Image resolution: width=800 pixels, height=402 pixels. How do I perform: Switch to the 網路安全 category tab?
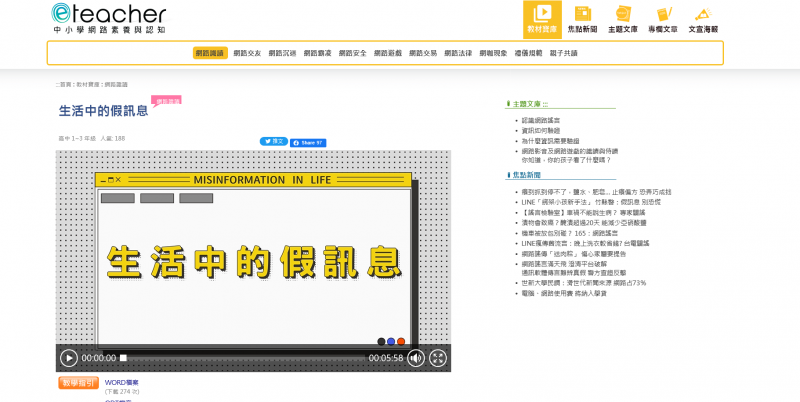(352, 53)
